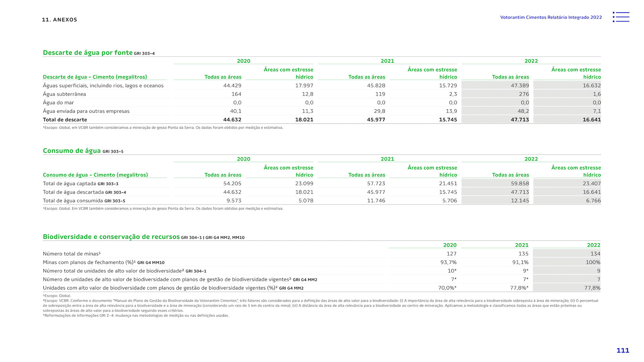Click the value 134 for mines in 2022
Screen dimensions: 644x362
(595, 254)
